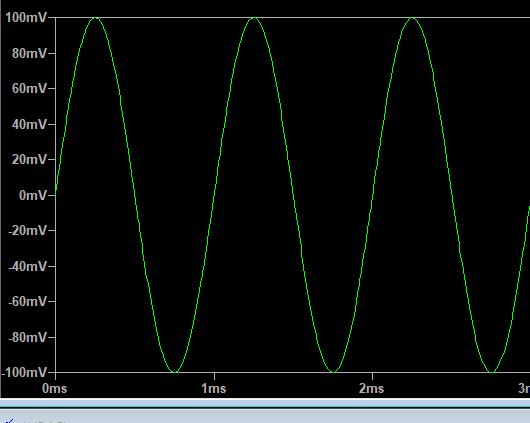Click the 60mV vertical axis label

30,88
